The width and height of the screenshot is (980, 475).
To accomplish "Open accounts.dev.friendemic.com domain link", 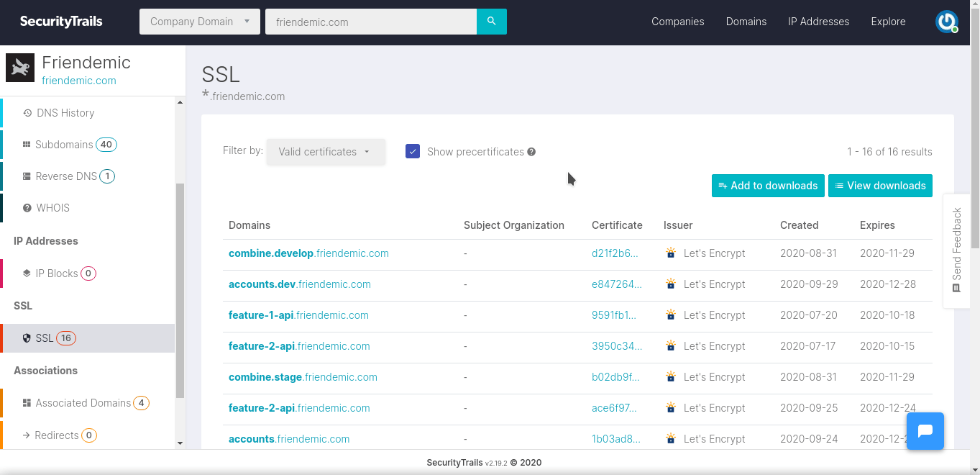I will click(300, 284).
